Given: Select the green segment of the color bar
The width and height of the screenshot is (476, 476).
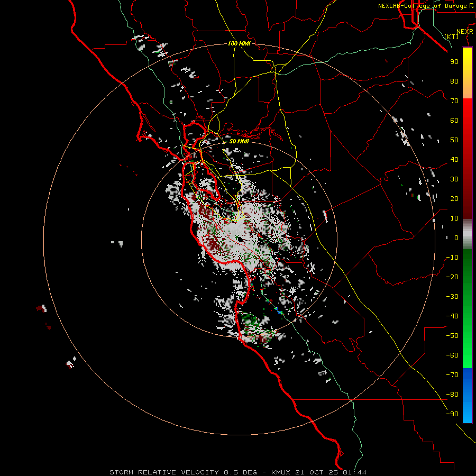Looking at the screenshot, I should 467,308.
